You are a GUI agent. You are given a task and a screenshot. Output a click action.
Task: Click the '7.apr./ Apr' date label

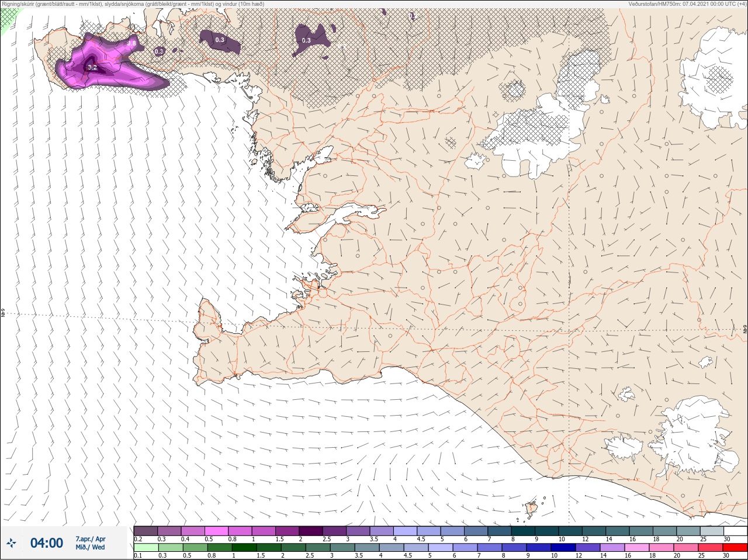91,539
